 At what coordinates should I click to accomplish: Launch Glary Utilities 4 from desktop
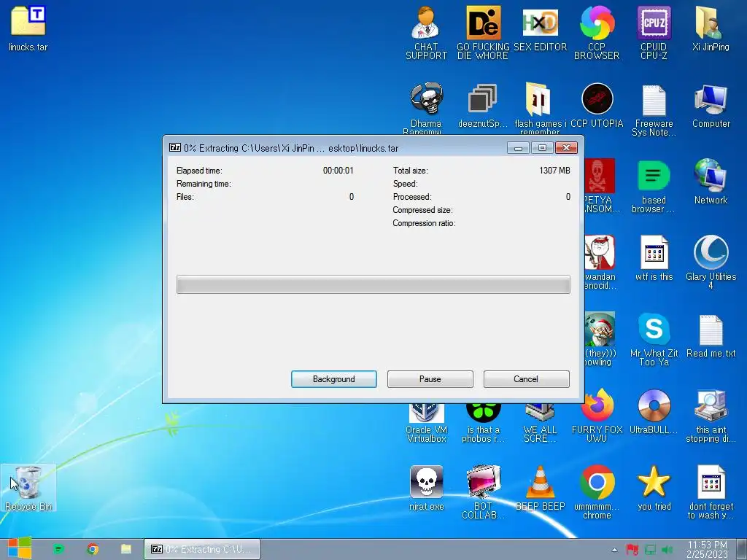pyautogui.click(x=711, y=262)
